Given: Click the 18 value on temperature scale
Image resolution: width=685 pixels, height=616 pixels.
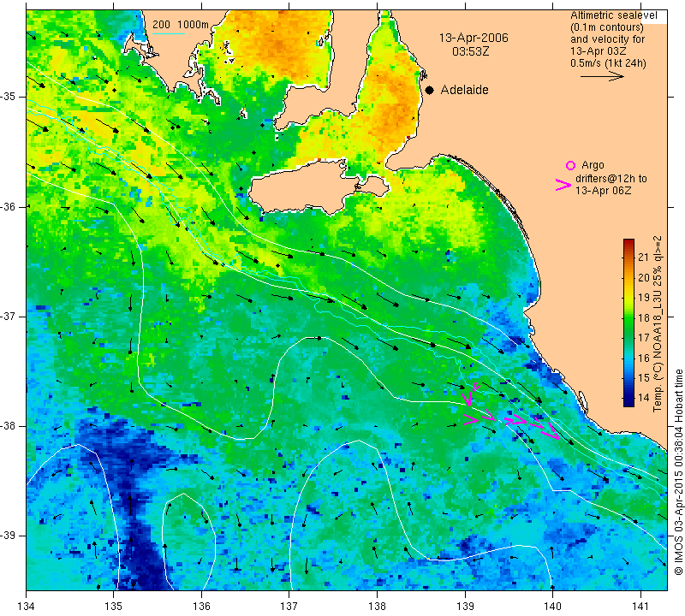Looking at the screenshot, I should click(x=644, y=317).
